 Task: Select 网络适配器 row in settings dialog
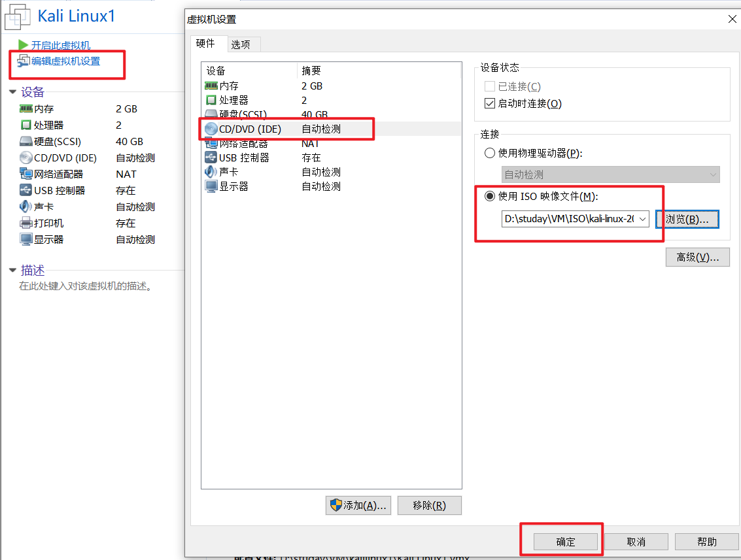pyautogui.click(x=331, y=144)
